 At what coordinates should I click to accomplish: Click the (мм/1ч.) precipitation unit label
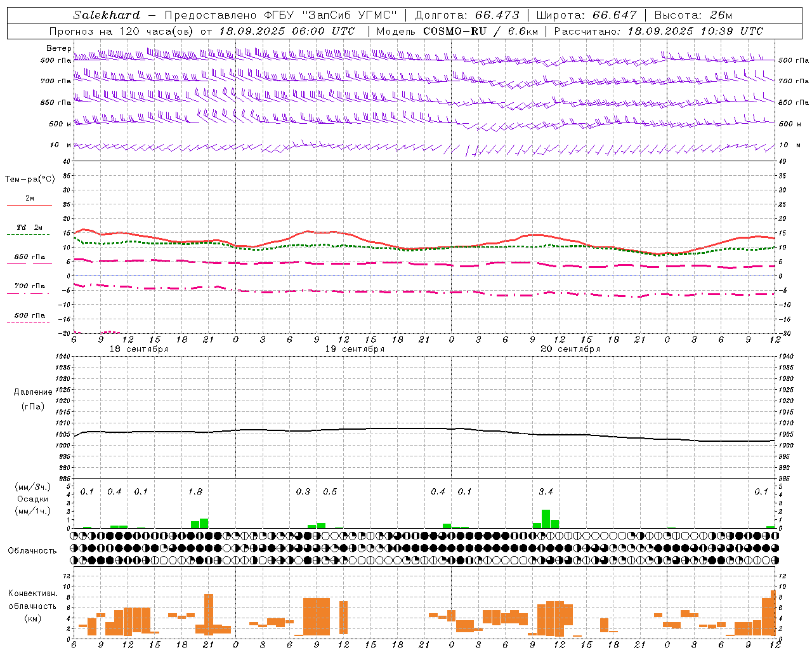coord(32,511)
